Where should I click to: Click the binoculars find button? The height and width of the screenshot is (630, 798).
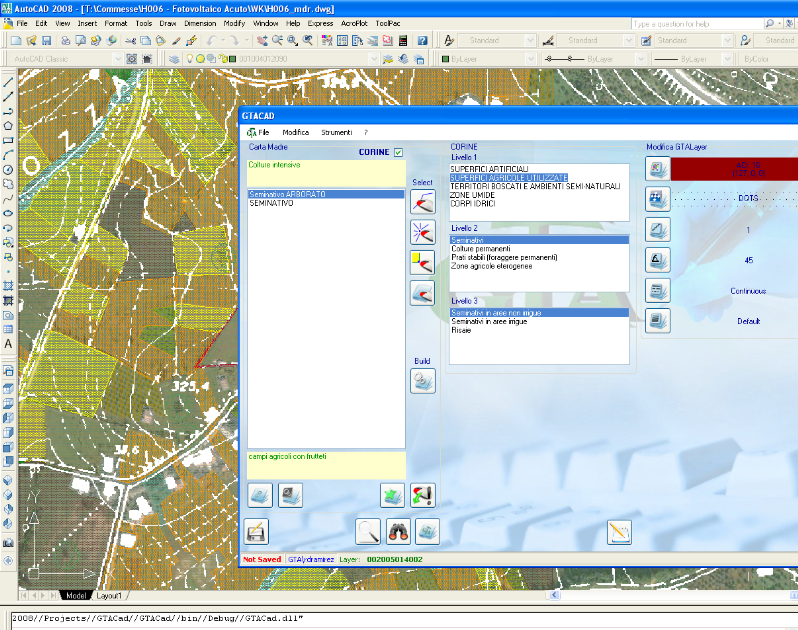(398, 532)
